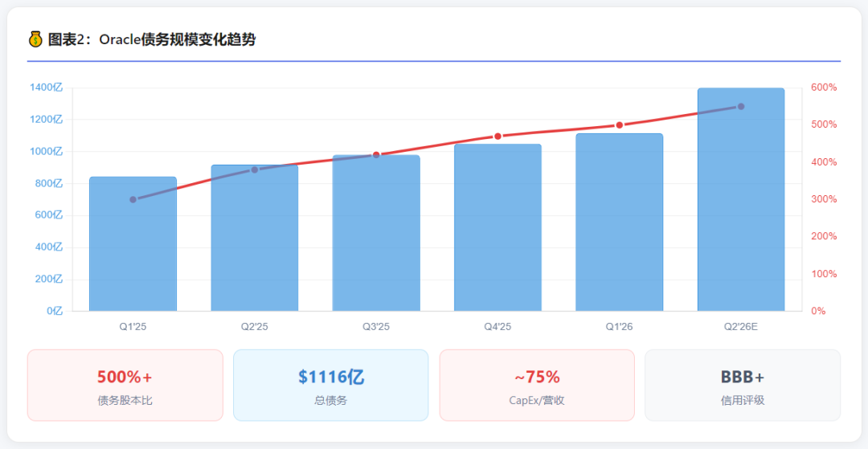Click the 100% right axis label

click(x=824, y=274)
